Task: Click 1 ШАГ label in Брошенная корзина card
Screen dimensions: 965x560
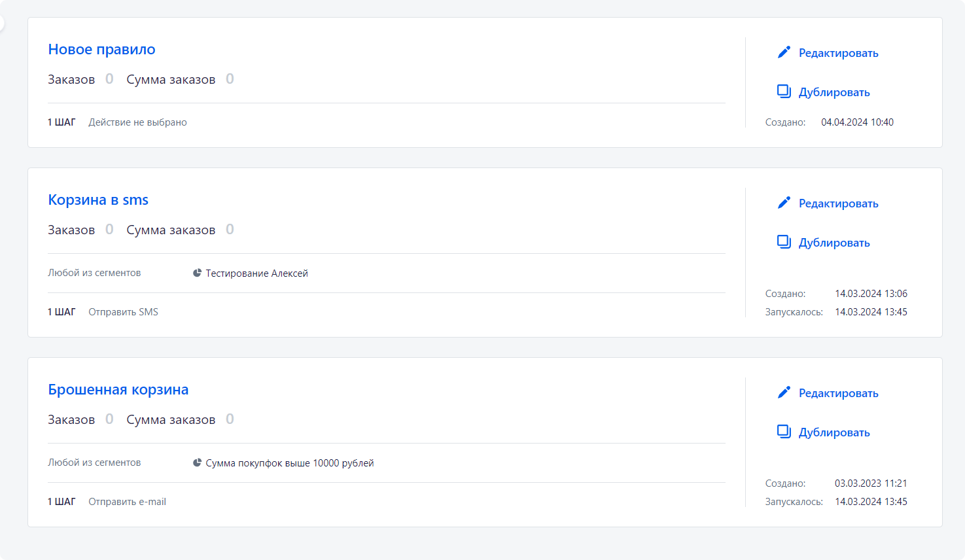Action: pyautogui.click(x=61, y=502)
